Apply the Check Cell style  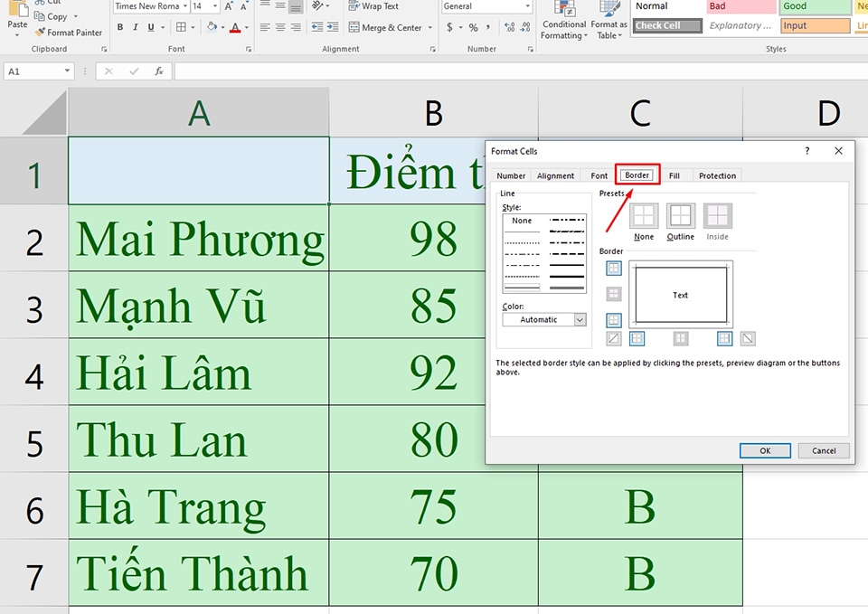pyautogui.click(x=667, y=25)
